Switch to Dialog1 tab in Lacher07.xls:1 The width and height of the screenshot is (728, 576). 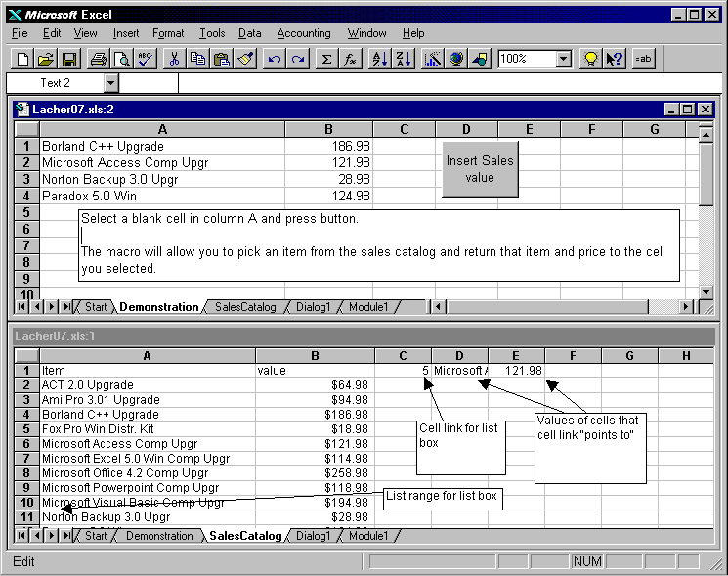pos(313,536)
